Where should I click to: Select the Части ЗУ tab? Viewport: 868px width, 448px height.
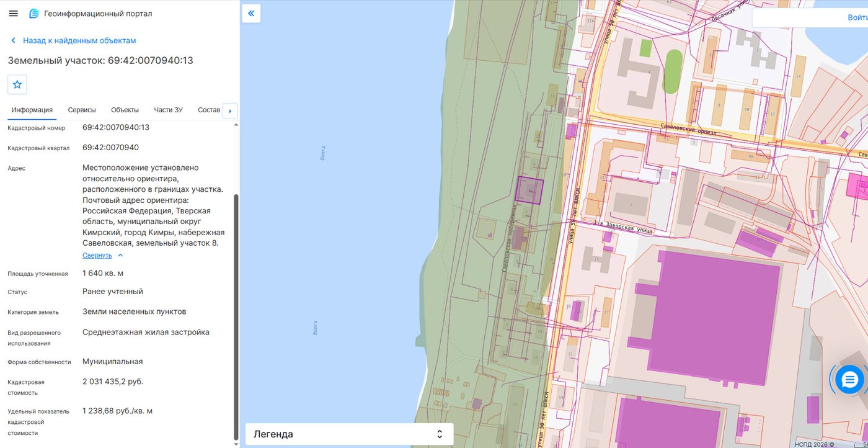point(168,110)
